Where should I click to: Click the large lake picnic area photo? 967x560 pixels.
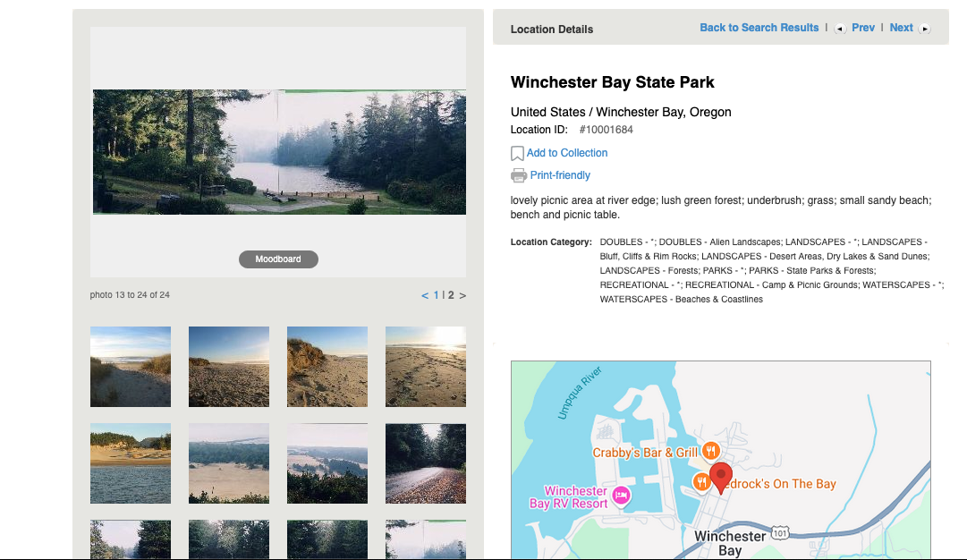click(279, 152)
